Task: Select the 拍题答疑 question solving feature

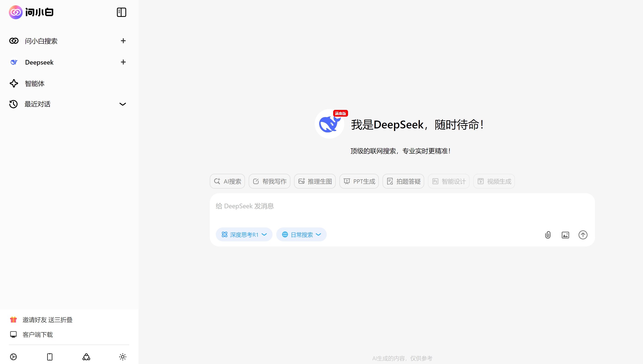Action: pos(403,181)
